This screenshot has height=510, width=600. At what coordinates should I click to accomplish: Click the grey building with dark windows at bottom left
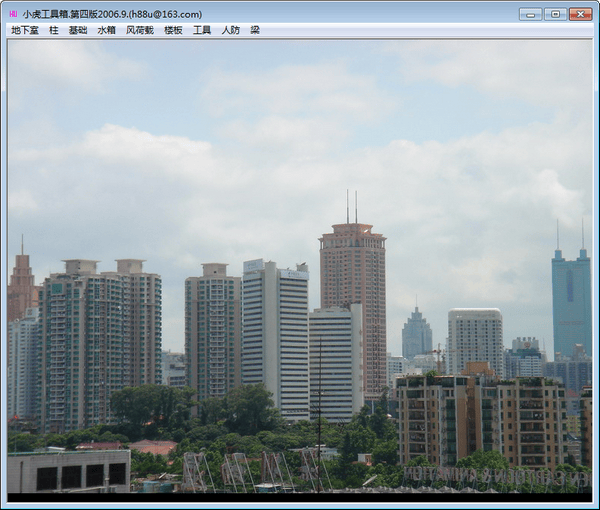click(x=68, y=471)
